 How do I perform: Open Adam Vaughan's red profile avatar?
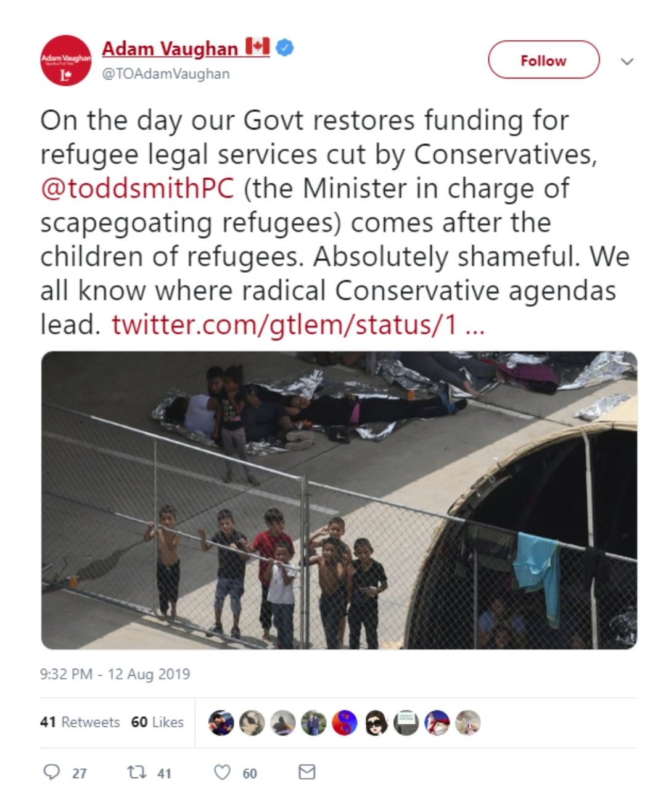point(65,60)
